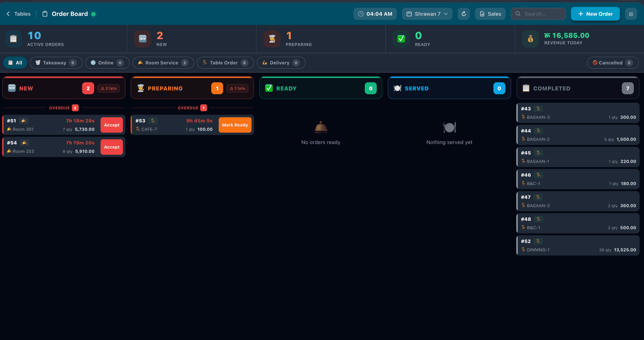Mark order #53 as ready
This screenshot has height=340, width=644.
(235, 125)
